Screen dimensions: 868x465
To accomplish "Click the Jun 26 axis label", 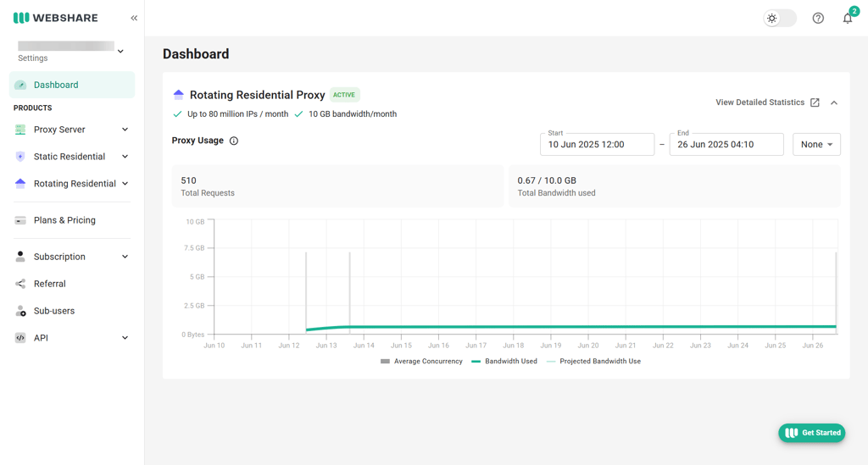I will (x=812, y=345).
